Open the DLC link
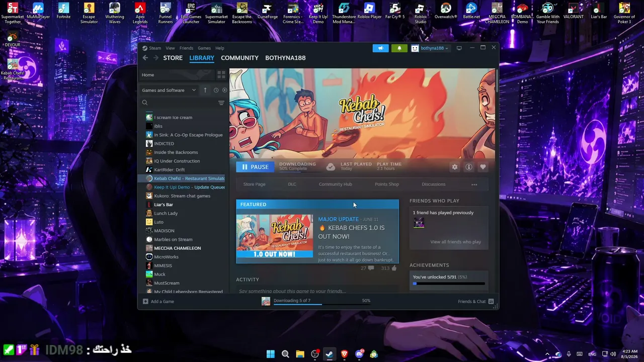Image resolution: width=644 pixels, height=362 pixels. tap(292, 185)
